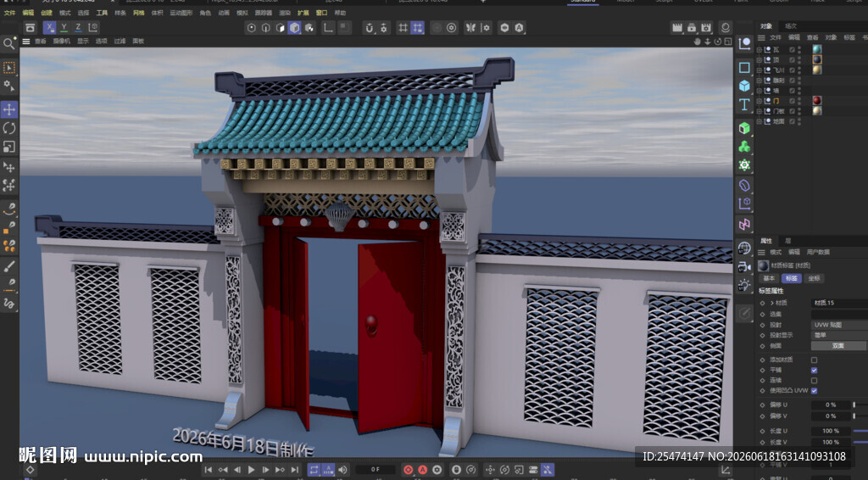Toggle Z axis lock
The height and width of the screenshot is (480, 868).
click(78, 27)
